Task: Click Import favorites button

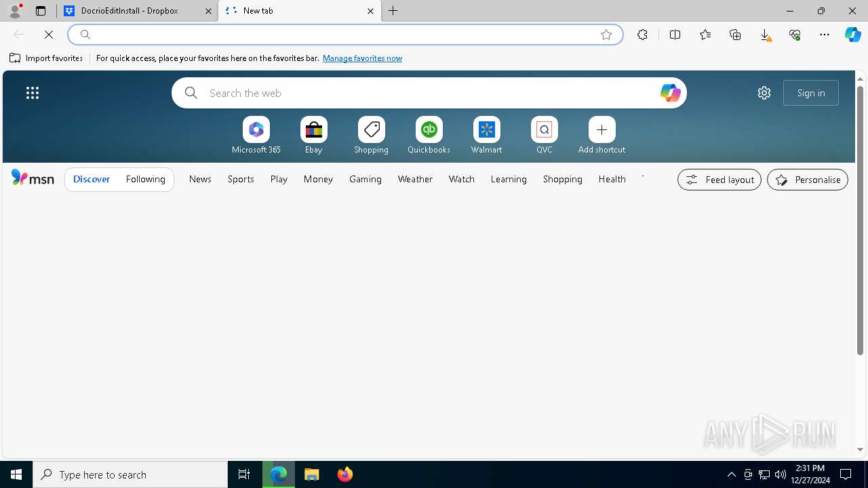Action: 46,58
